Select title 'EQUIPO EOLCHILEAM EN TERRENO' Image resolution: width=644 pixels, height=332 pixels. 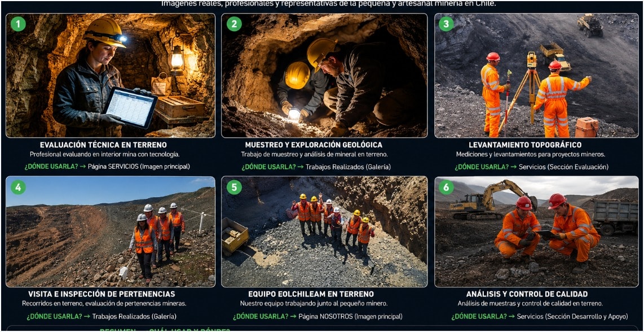click(x=311, y=294)
